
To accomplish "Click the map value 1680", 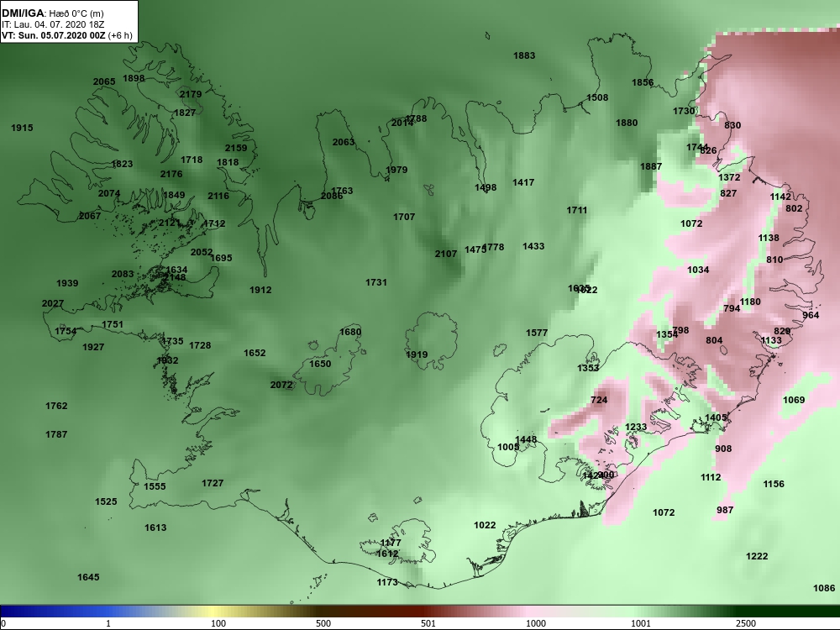I will point(350,332).
